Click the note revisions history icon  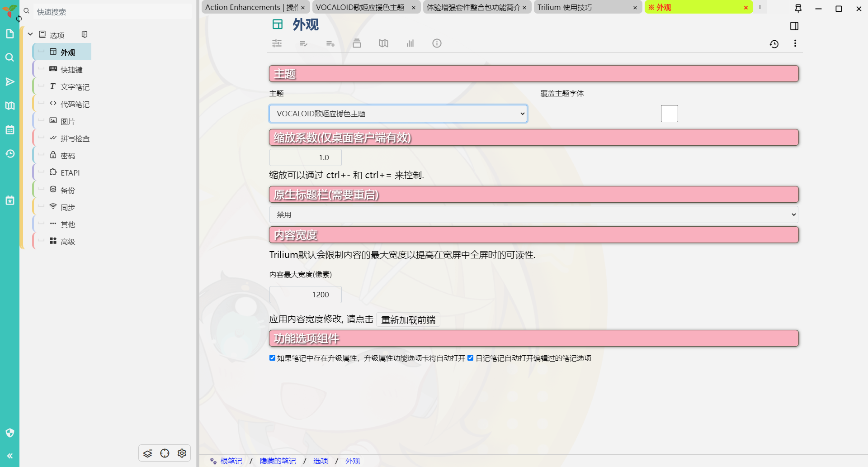[x=774, y=44]
